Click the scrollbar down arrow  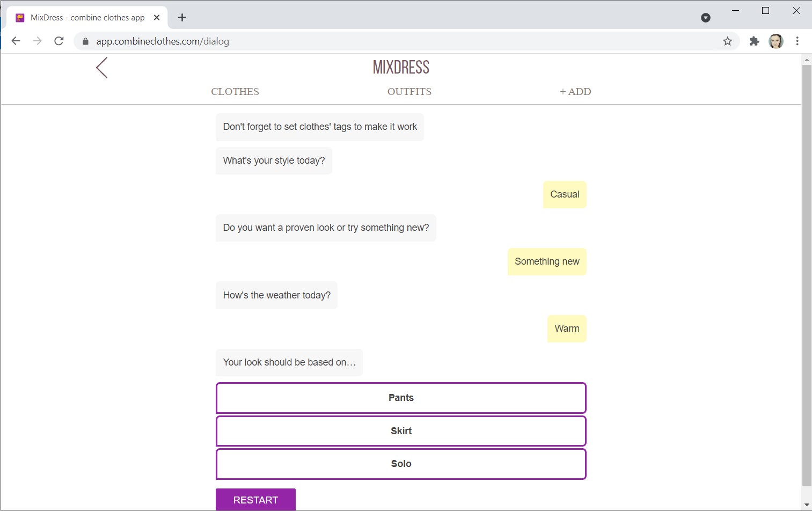(x=807, y=505)
